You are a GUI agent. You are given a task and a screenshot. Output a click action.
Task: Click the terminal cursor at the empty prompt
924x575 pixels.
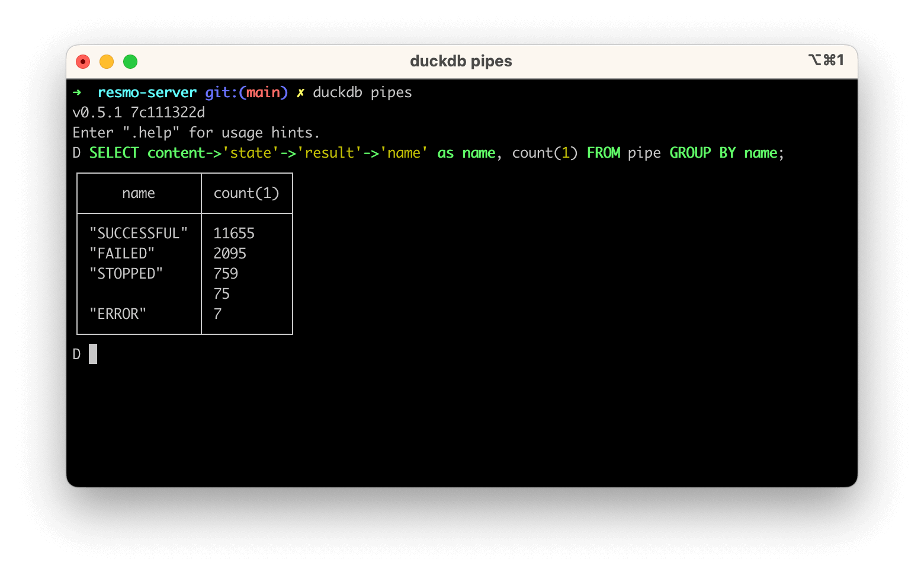[x=93, y=354]
